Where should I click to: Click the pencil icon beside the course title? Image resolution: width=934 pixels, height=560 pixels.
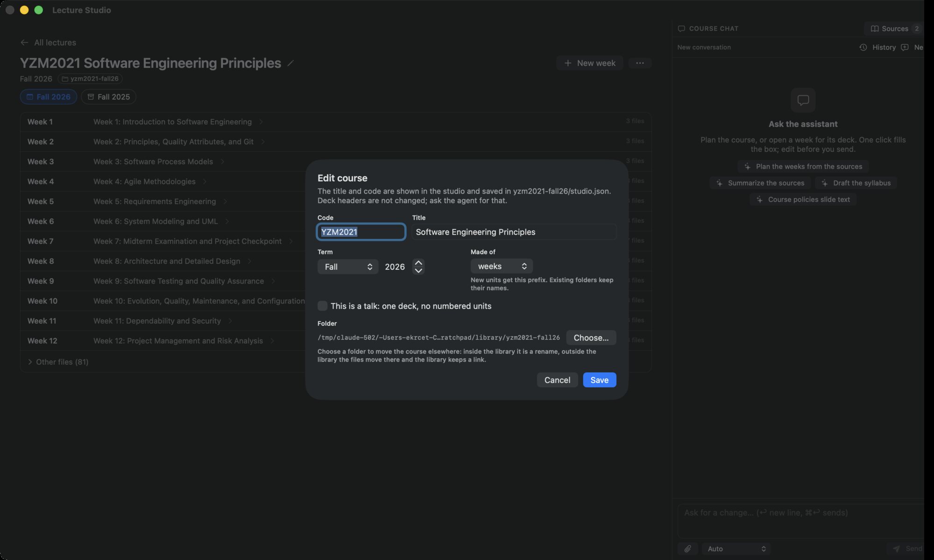(290, 63)
